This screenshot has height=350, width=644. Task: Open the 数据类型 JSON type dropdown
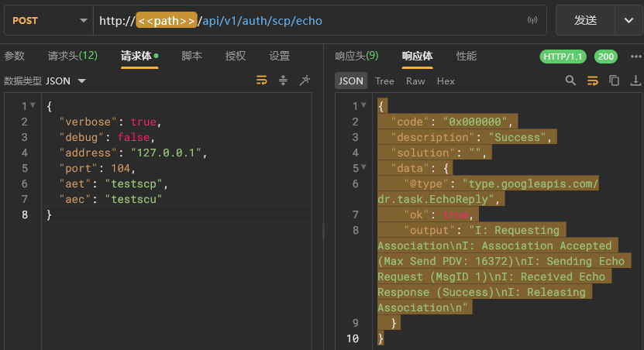point(66,81)
